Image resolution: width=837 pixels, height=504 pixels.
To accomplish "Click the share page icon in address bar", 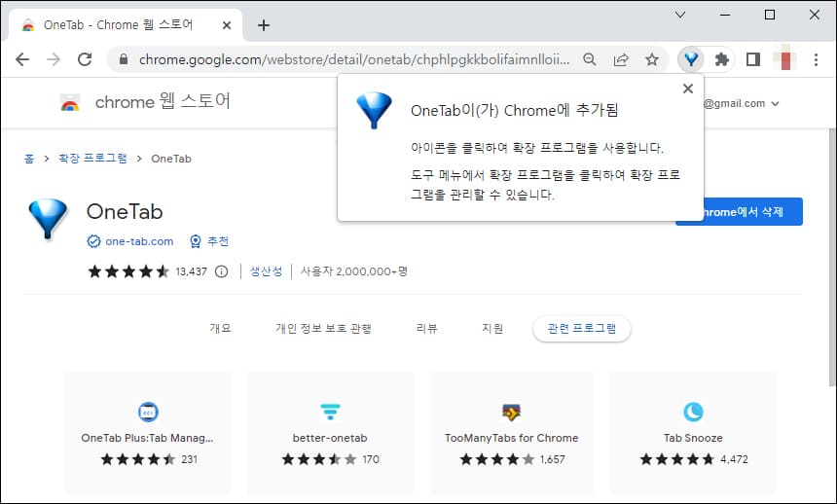I will [621, 59].
